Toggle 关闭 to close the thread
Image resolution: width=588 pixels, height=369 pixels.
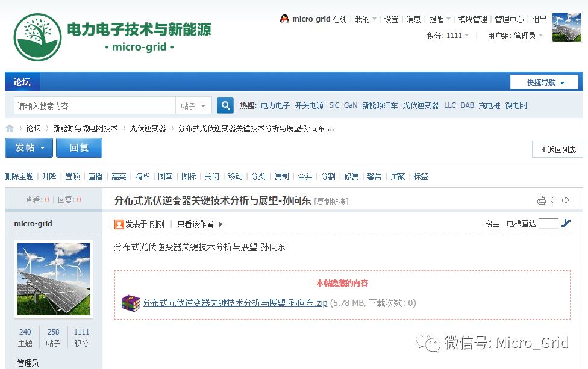point(211,176)
